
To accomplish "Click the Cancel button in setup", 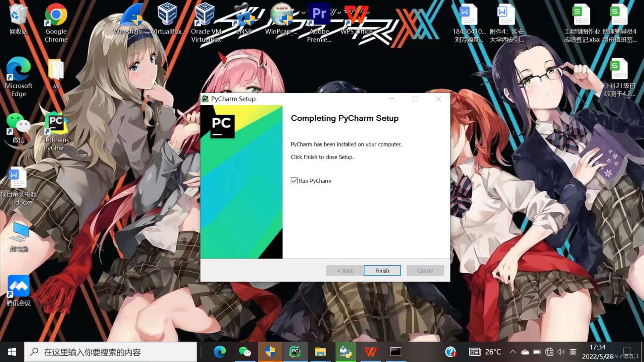I will coord(425,270).
